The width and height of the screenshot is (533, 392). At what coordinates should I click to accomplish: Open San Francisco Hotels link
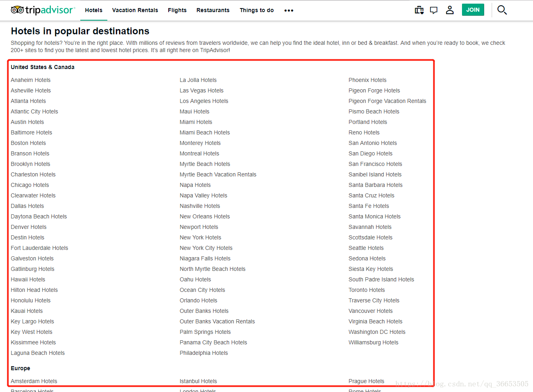[x=375, y=164]
